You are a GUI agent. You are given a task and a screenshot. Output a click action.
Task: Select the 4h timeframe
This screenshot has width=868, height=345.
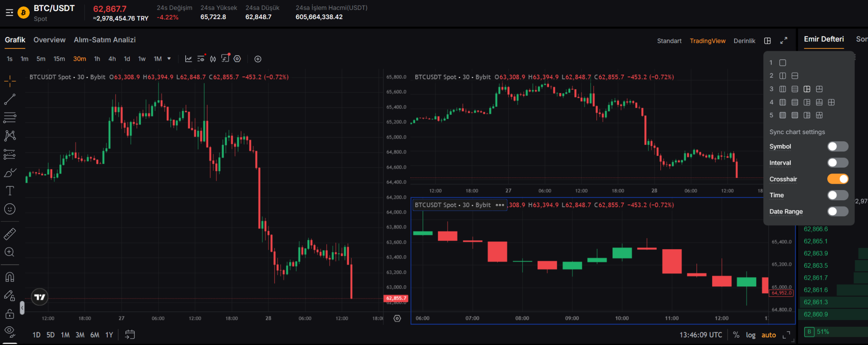[x=112, y=59]
